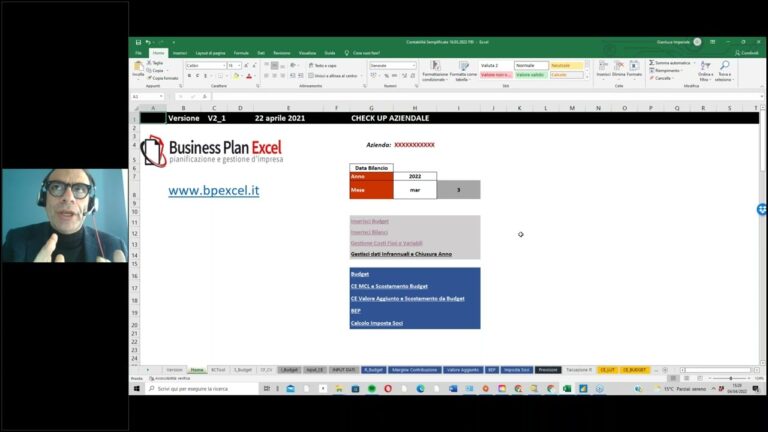
Task: Apply the red font color
Action: click(249, 76)
